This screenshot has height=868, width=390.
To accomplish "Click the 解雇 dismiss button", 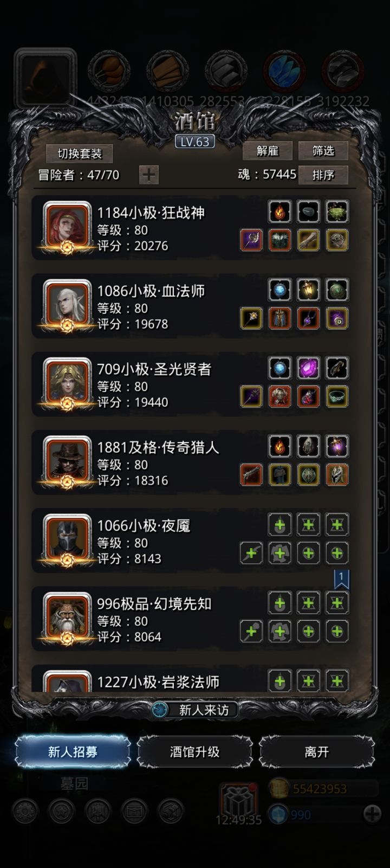I will pos(268,151).
